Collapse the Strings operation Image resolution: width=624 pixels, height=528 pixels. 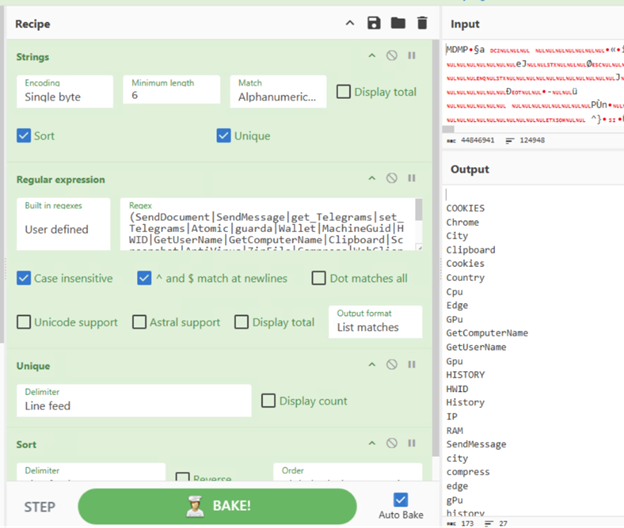(x=372, y=56)
